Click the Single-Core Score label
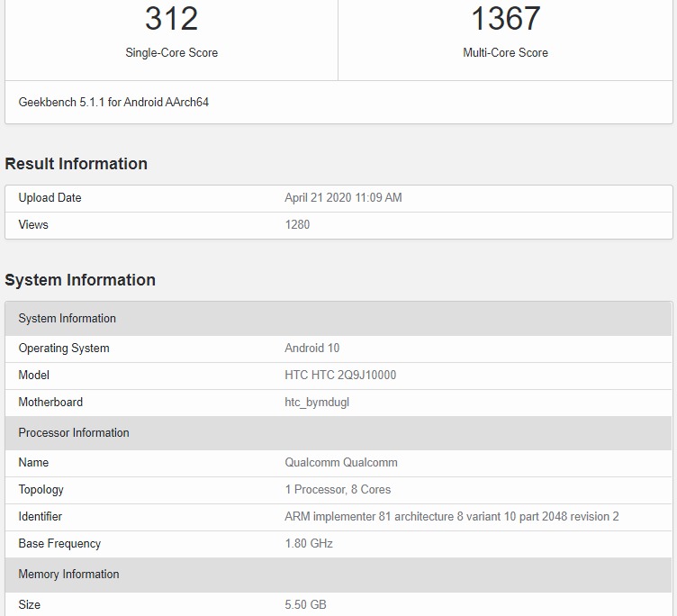Image resolution: width=677 pixels, height=616 pixels. pyautogui.click(x=171, y=53)
